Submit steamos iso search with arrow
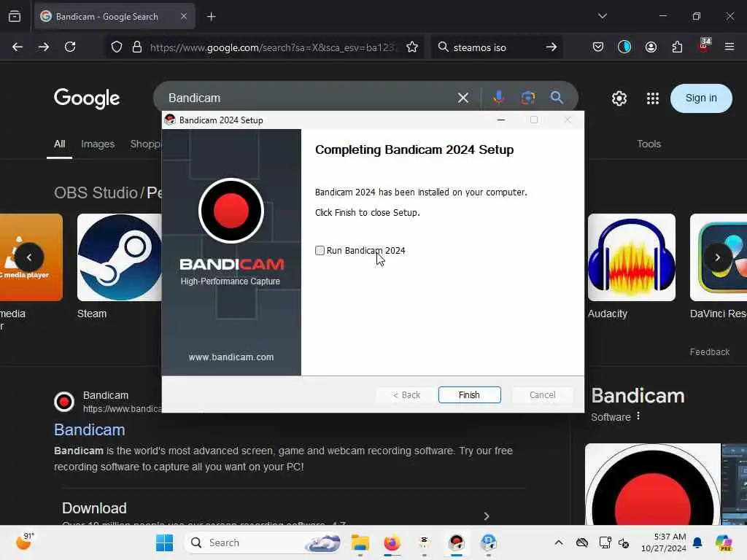 (x=551, y=47)
